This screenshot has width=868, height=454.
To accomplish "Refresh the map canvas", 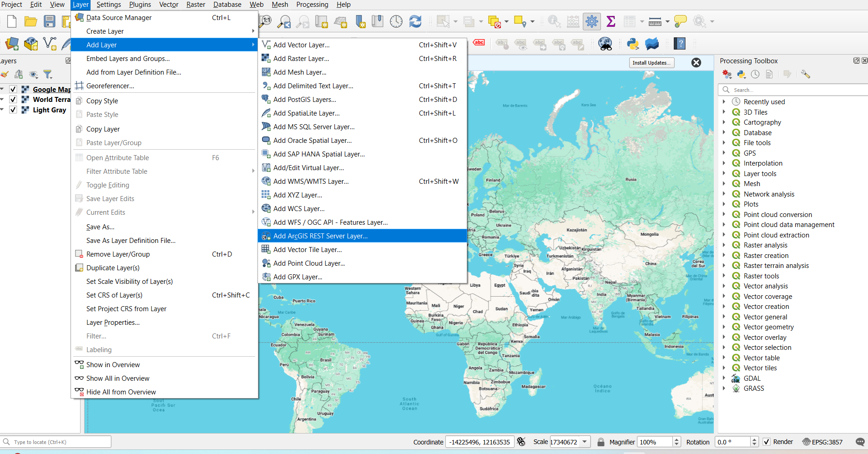I will (x=415, y=21).
